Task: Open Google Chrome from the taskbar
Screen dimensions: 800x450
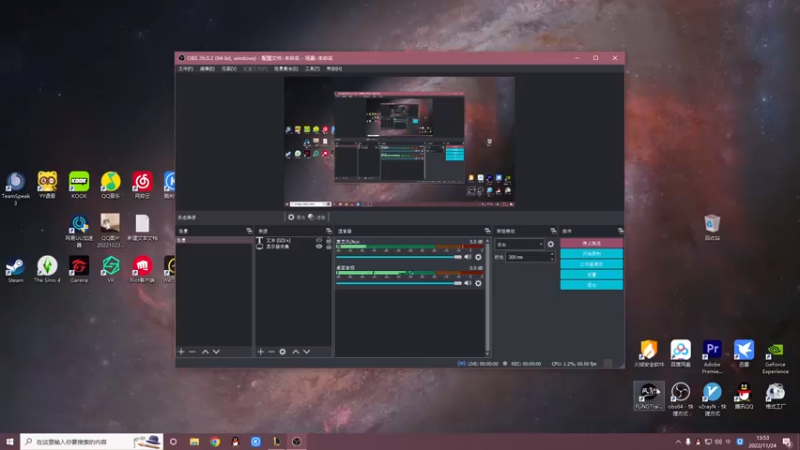Action: click(215, 442)
